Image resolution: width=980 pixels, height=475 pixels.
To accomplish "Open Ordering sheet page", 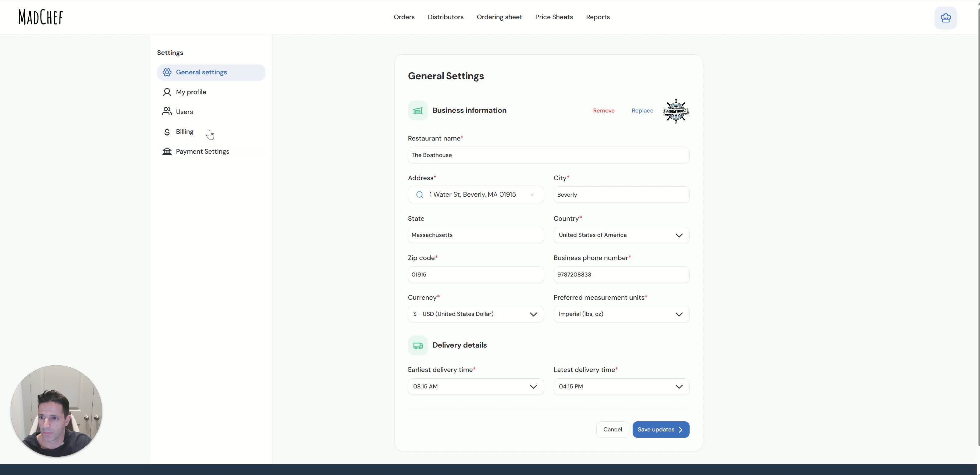I will [499, 17].
